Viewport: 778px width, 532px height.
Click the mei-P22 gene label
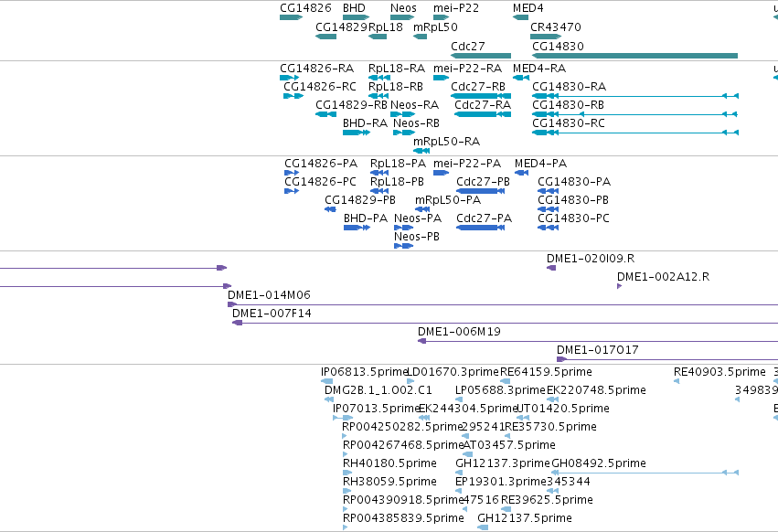456,8
